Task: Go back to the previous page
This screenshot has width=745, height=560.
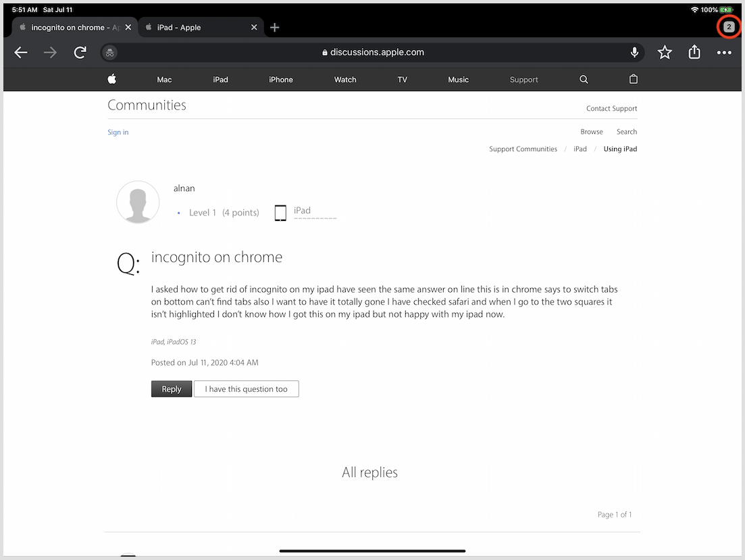Action: [x=21, y=52]
